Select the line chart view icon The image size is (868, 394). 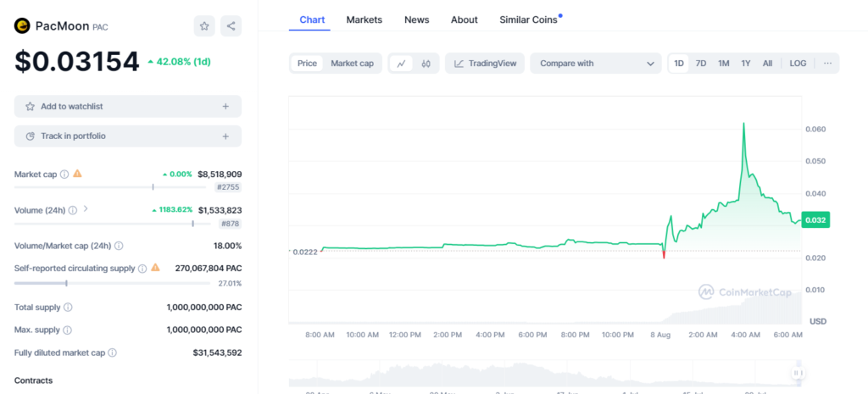click(x=401, y=64)
